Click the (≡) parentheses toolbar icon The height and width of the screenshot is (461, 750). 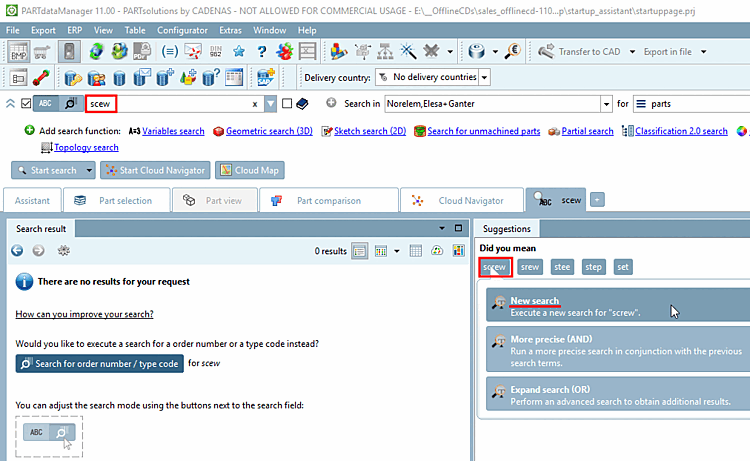click(170, 51)
